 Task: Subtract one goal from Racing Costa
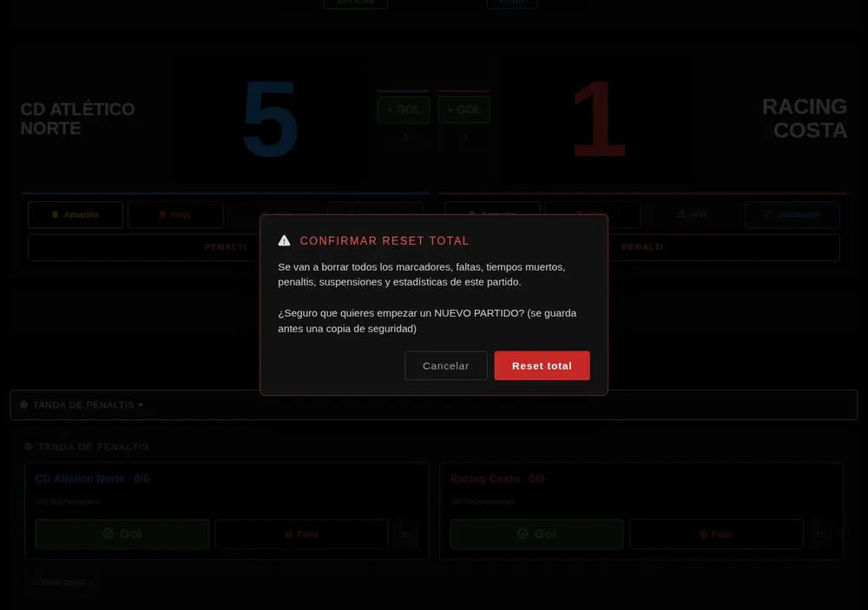pyautogui.click(x=464, y=138)
